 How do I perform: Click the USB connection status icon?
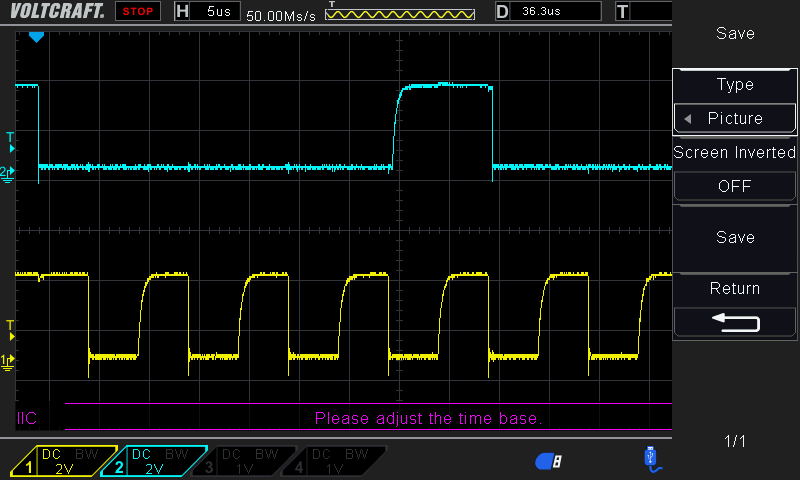pos(651,458)
